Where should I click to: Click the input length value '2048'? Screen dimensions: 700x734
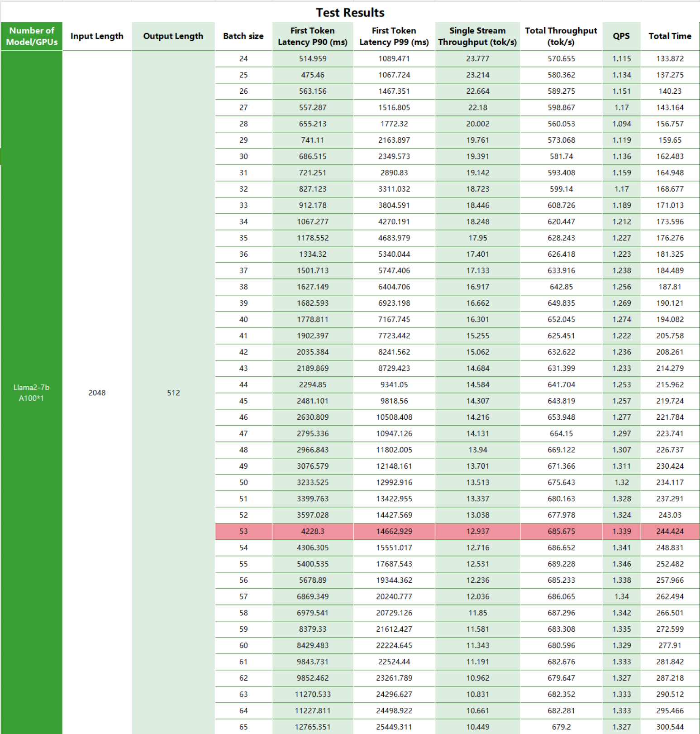click(x=97, y=393)
